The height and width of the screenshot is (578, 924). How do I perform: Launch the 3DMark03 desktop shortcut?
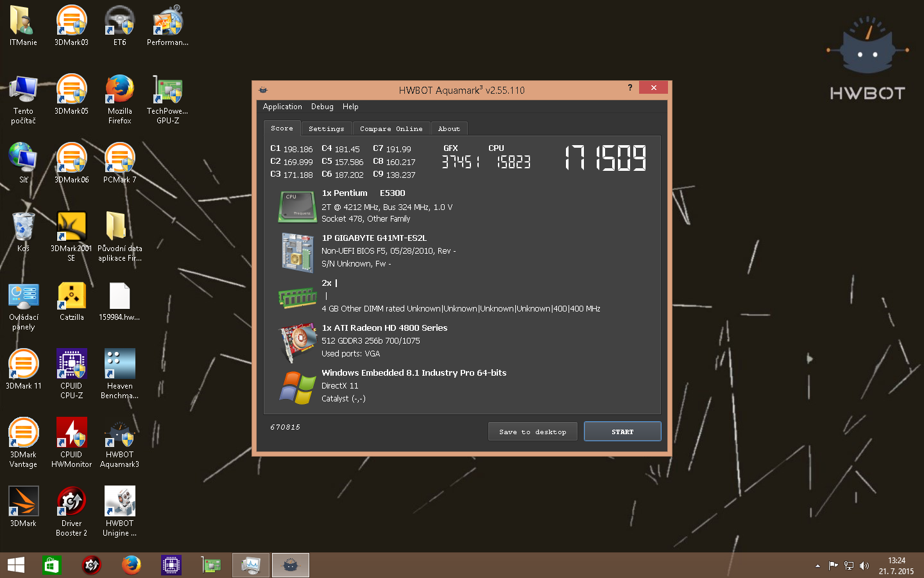[x=71, y=26]
